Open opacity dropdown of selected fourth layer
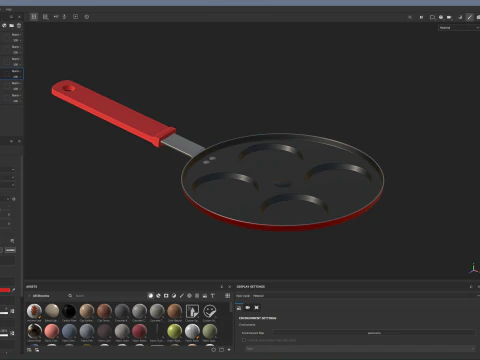 pyautogui.click(x=17, y=77)
